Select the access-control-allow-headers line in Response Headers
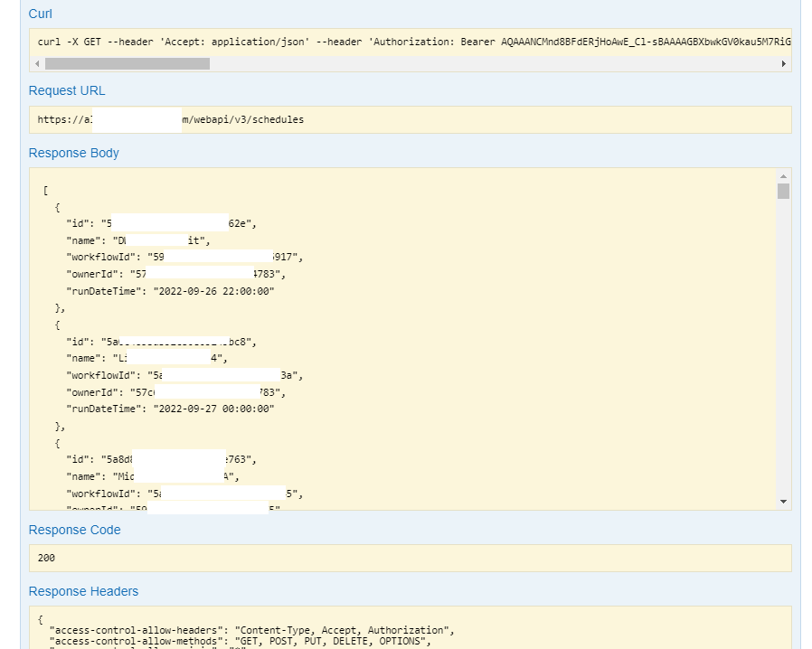 pos(244,630)
